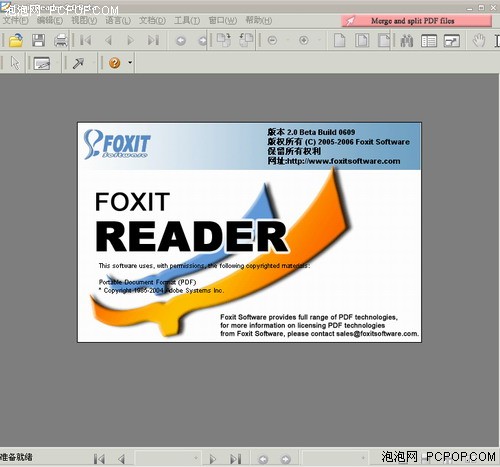
Task: Click the Save floppy disk icon
Action: tap(38, 40)
